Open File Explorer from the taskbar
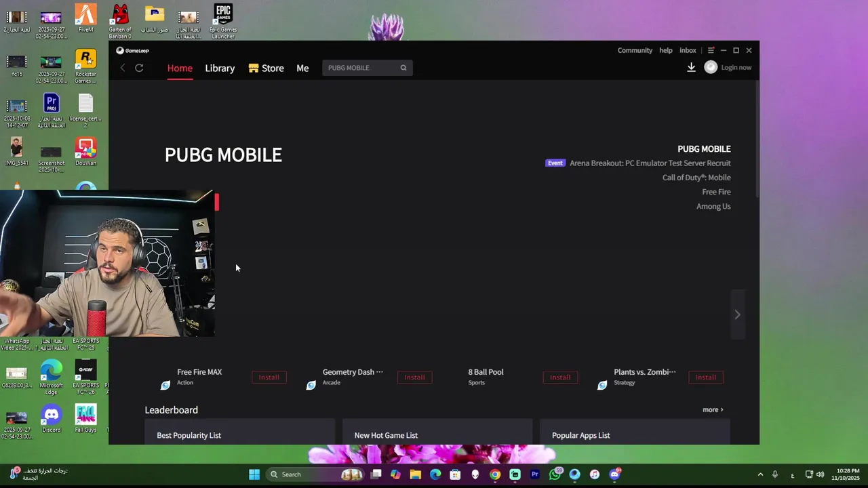Image resolution: width=868 pixels, height=488 pixels. (416, 474)
